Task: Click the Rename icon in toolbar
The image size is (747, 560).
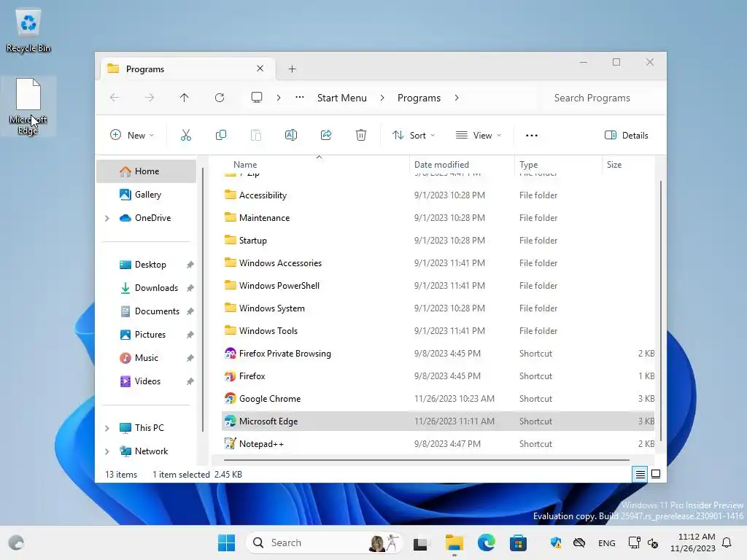Action: point(290,135)
